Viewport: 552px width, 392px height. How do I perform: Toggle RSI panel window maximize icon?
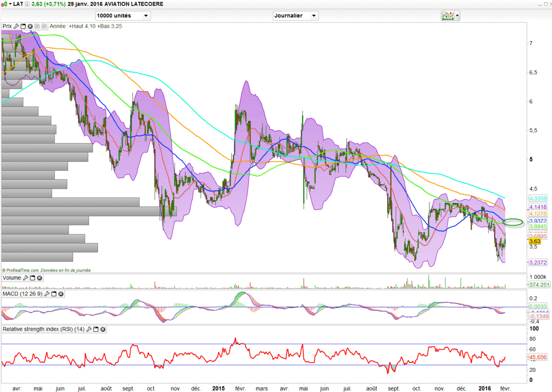pos(96,329)
